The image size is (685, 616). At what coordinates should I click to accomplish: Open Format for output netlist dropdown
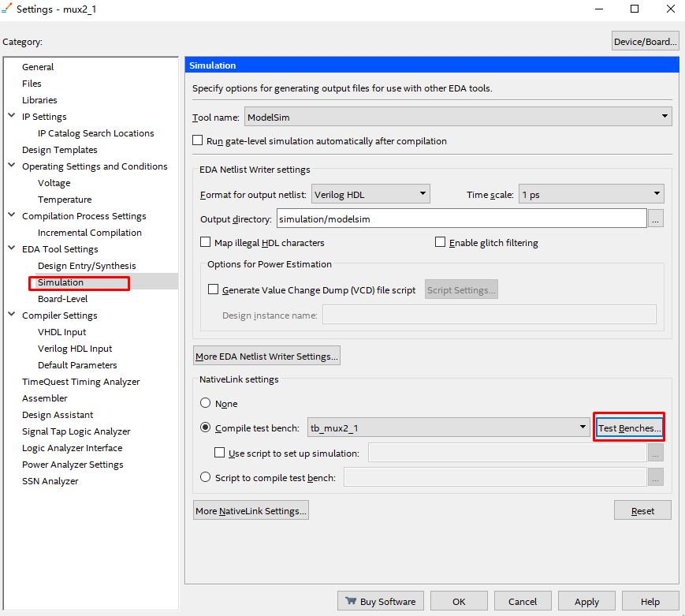[370, 194]
